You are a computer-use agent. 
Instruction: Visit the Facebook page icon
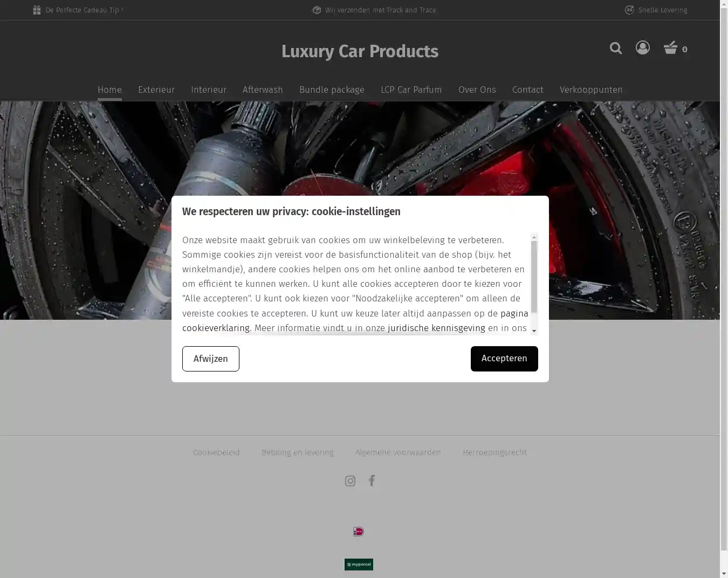coord(372,480)
